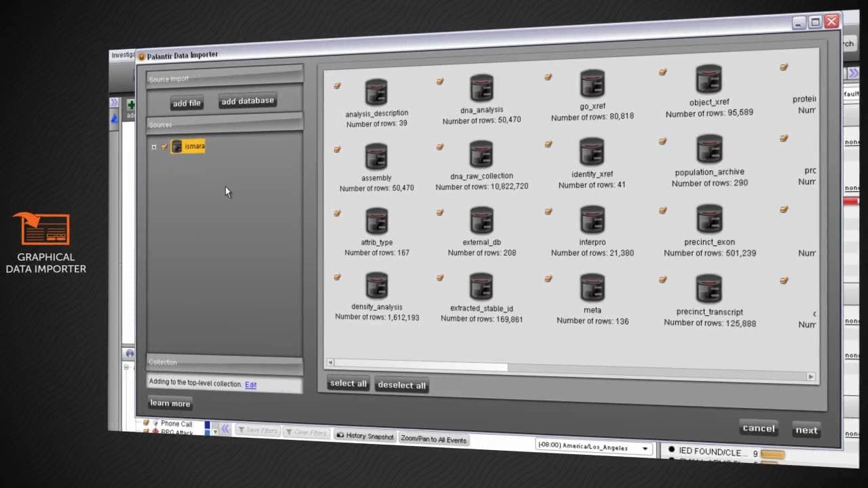Click the check marker next to ismara source
This screenshot has height=488, width=868.
pos(164,146)
